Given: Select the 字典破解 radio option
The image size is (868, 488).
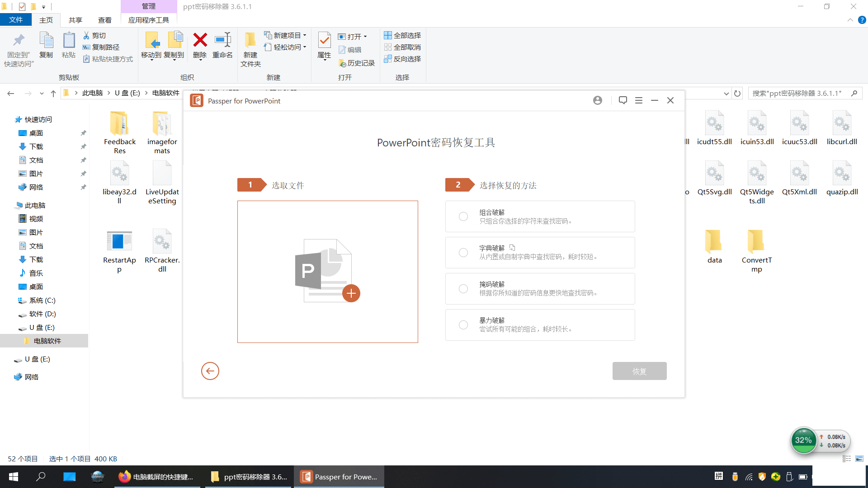Looking at the screenshot, I should click(463, 253).
